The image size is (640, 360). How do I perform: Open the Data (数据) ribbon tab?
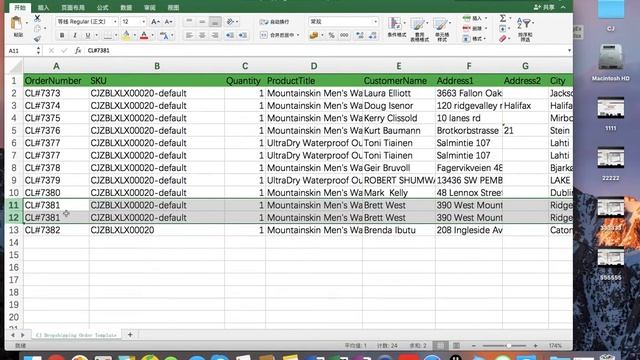click(x=126, y=8)
